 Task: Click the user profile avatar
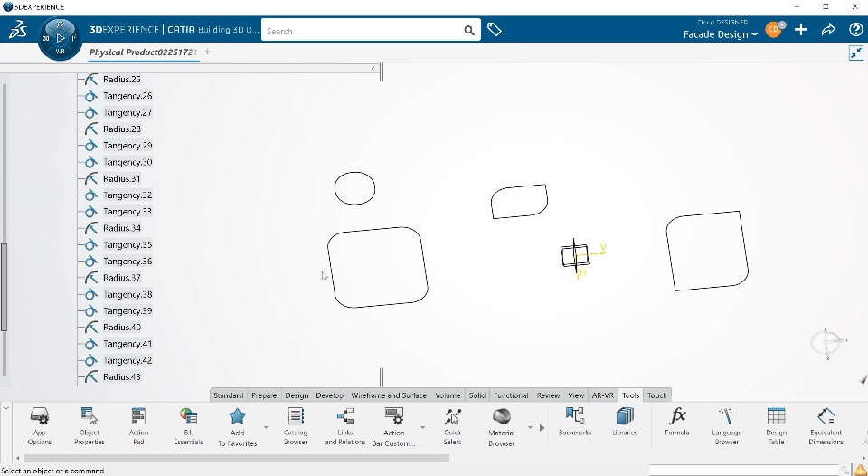coord(773,29)
